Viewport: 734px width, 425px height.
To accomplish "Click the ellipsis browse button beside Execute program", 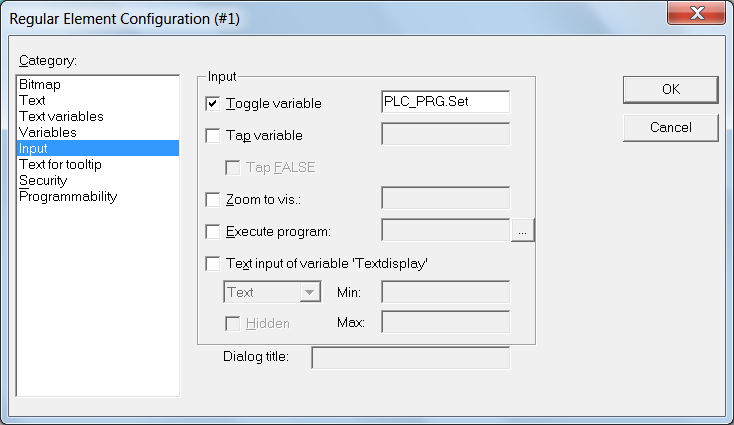I will click(522, 231).
